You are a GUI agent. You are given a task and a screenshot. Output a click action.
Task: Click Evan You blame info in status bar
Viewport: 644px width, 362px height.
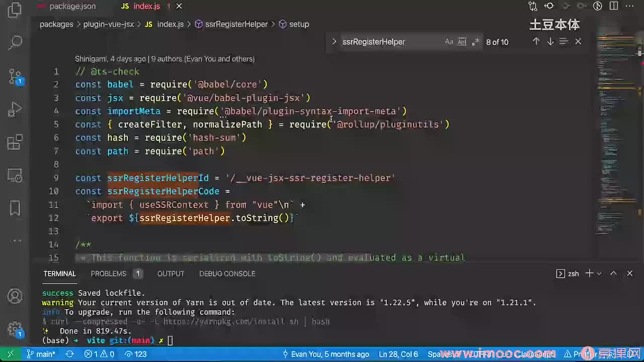point(326,354)
